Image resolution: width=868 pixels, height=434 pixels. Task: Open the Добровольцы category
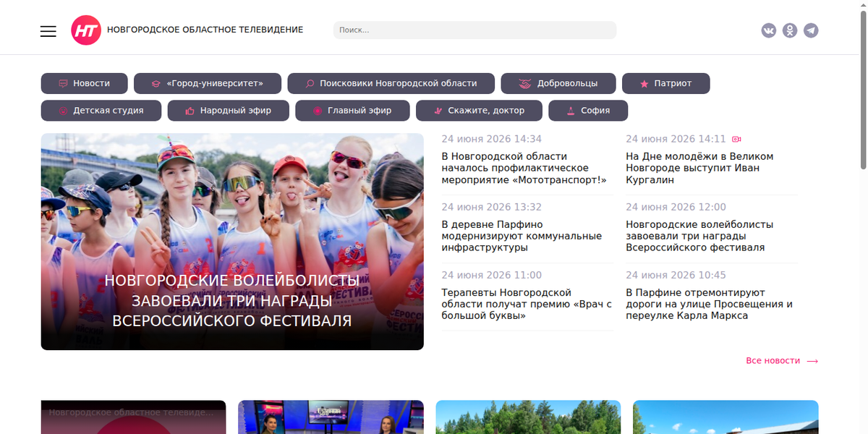click(558, 83)
